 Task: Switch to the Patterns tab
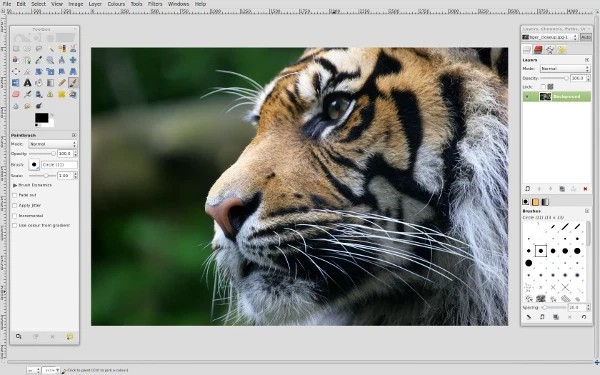pyautogui.click(x=535, y=202)
